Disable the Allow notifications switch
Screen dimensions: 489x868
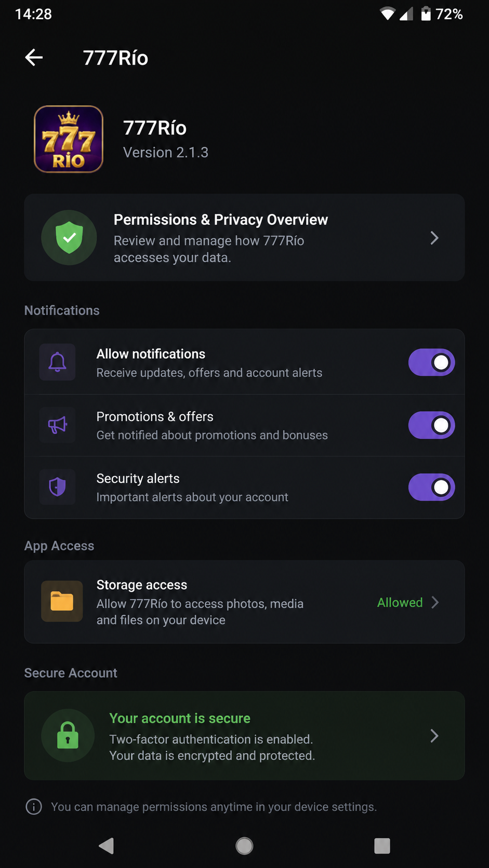(431, 362)
